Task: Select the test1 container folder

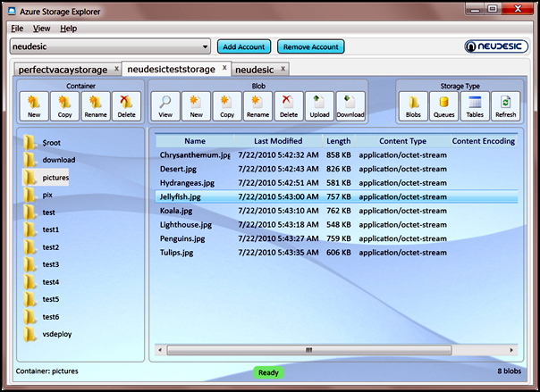Action: [41, 229]
